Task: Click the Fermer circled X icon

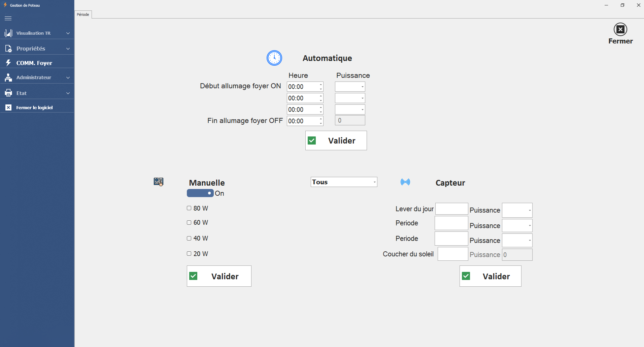Action: 620,29
